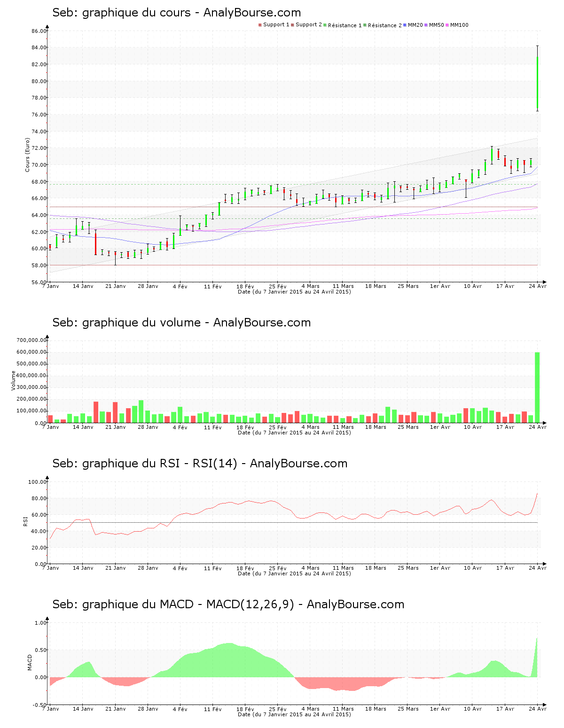
Task: Click the green MACD spike at 24 Avr
Action: 535,658
